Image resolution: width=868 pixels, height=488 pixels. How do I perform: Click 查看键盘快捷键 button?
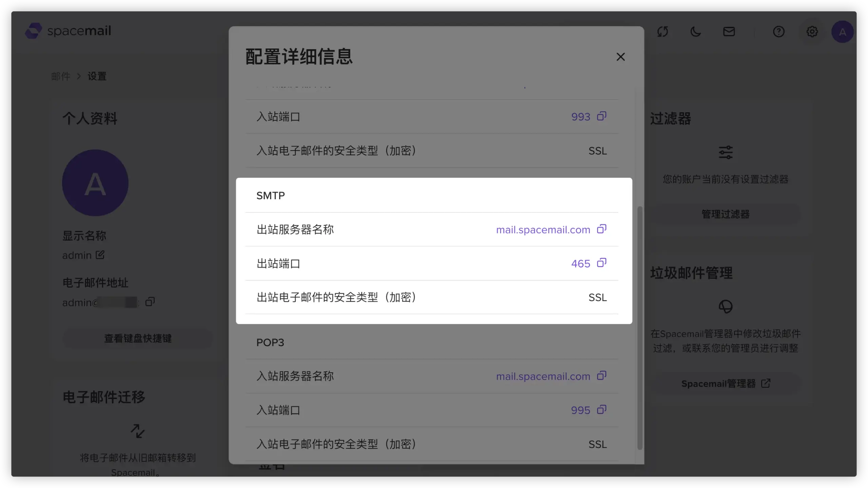138,338
